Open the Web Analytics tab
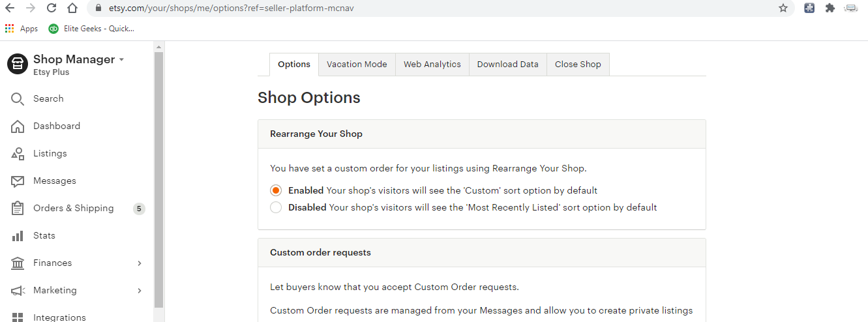 432,65
